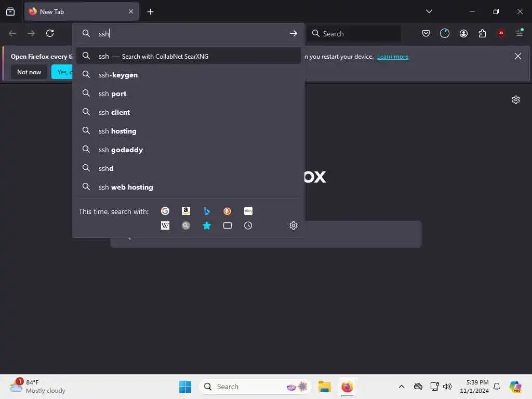Open the uBlock Origin extension
This screenshot has height=399, width=532.
[x=501, y=33]
